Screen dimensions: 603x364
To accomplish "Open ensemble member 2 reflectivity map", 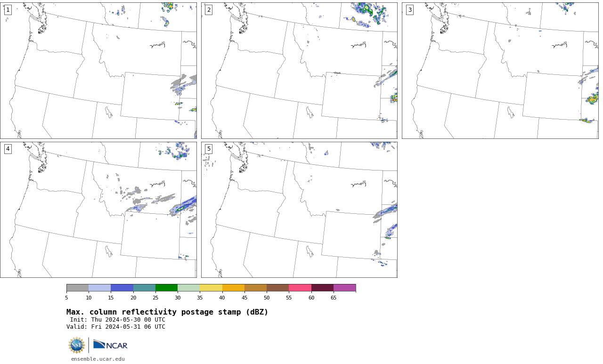I will click(x=299, y=71).
